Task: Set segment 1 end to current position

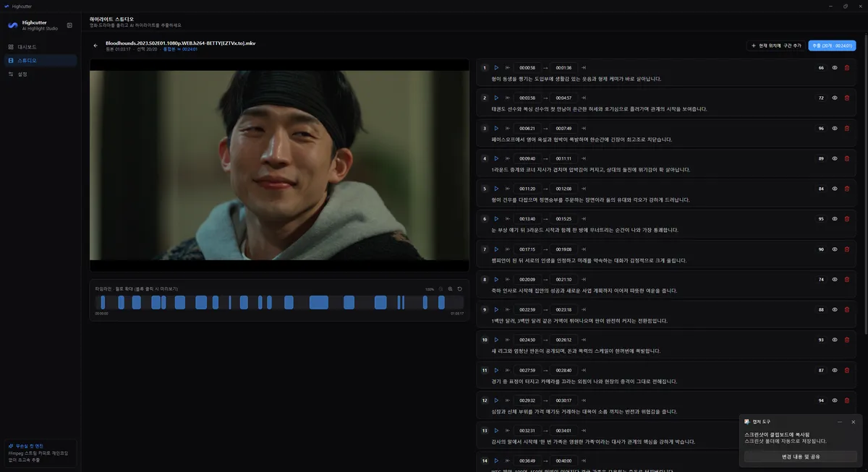Action: pyautogui.click(x=583, y=68)
